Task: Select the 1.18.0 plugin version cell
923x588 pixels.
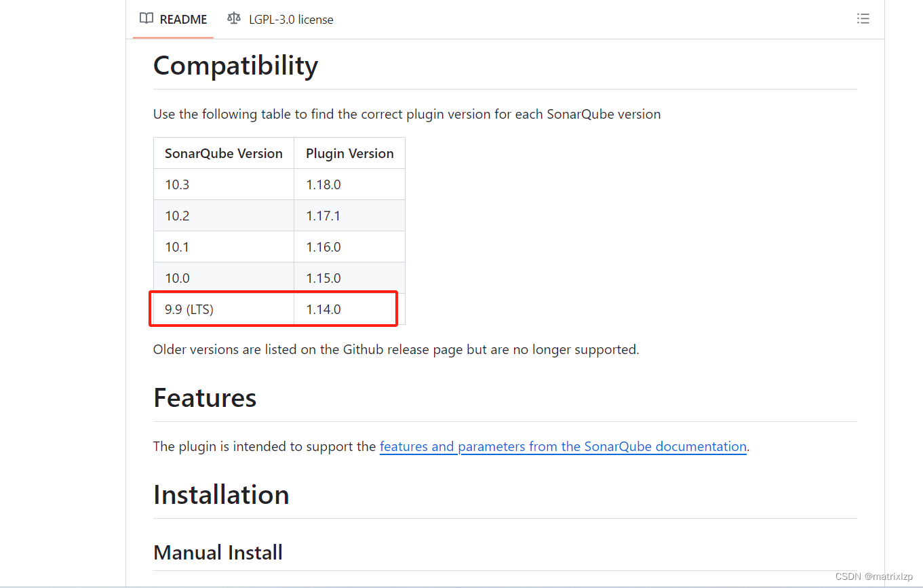Action: click(349, 184)
